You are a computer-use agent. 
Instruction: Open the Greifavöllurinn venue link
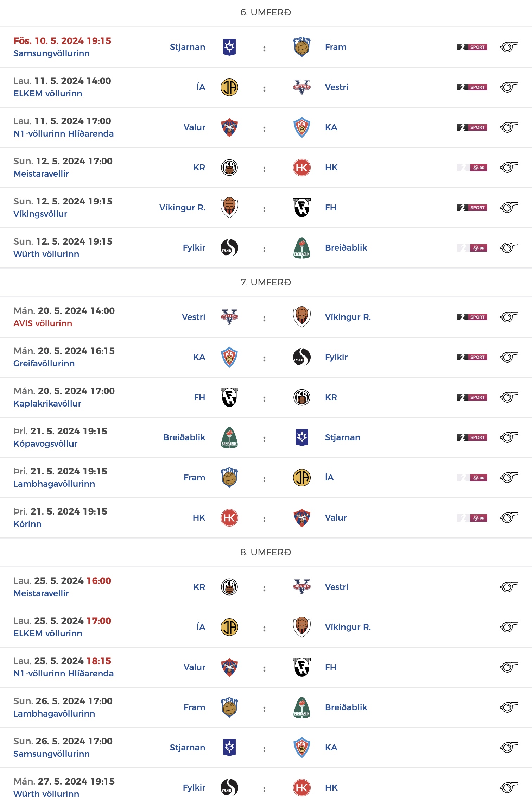pyautogui.click(x=44, y=364)
